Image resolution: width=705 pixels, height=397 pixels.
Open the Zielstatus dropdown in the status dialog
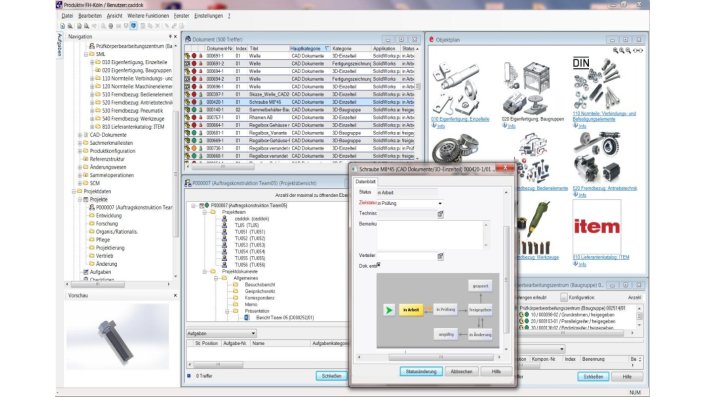(x=440, y=204)
